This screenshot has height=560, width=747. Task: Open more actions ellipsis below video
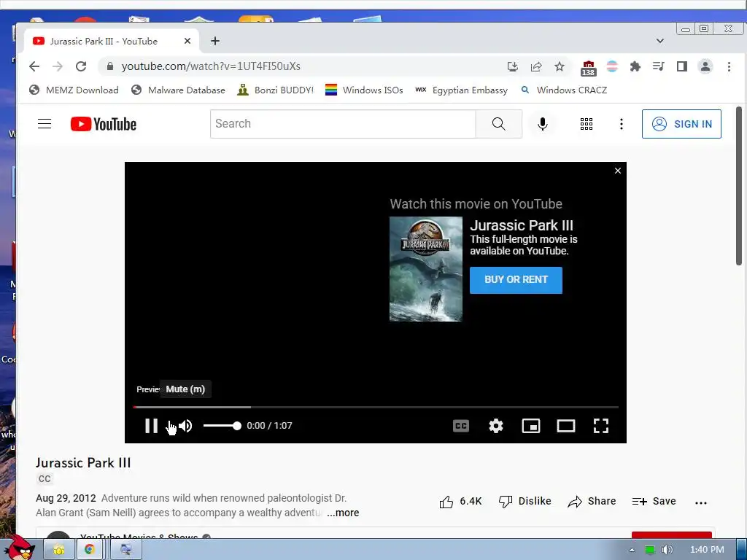701,502
